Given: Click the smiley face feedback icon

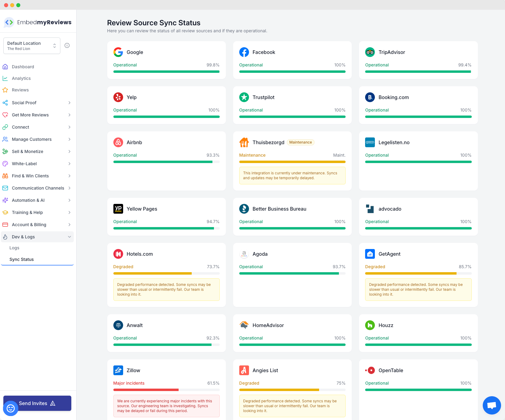Looking at the screenshot, I should 11,408.
